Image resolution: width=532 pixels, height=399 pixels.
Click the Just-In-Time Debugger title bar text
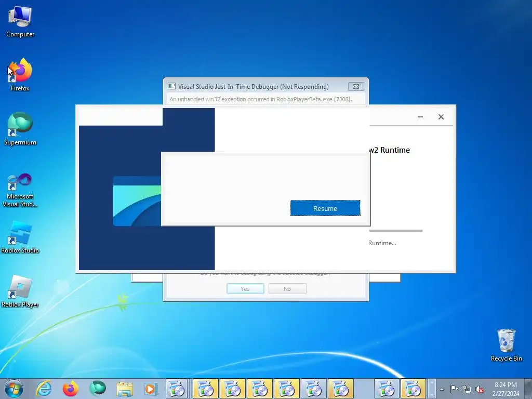pos(253,87)
